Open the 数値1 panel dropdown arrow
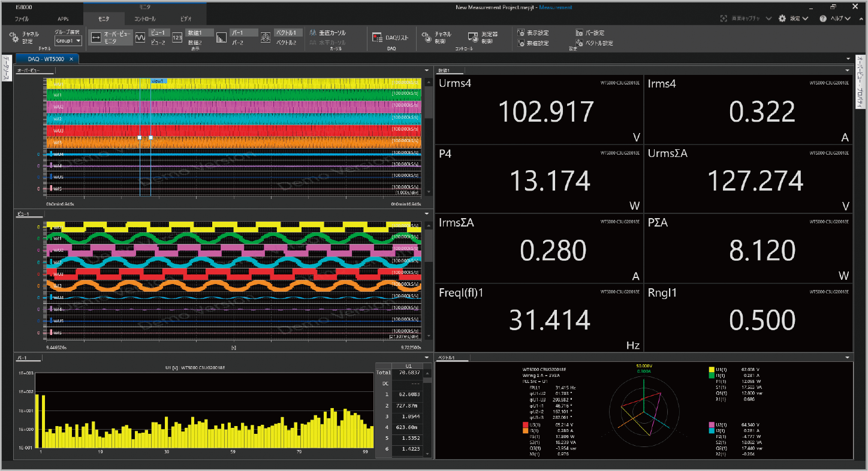This screenshot has height=471, width=868. [x=848, y=70]
